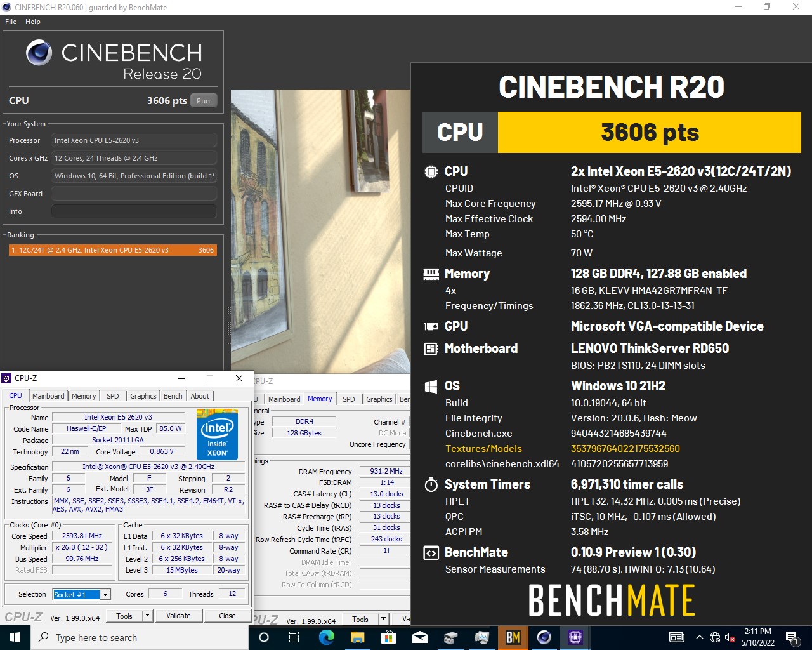Image resolution: width=812 pixels, height=650 pixels.
Task: Click the Cinebench sphere logo
Action: [39, 53]
